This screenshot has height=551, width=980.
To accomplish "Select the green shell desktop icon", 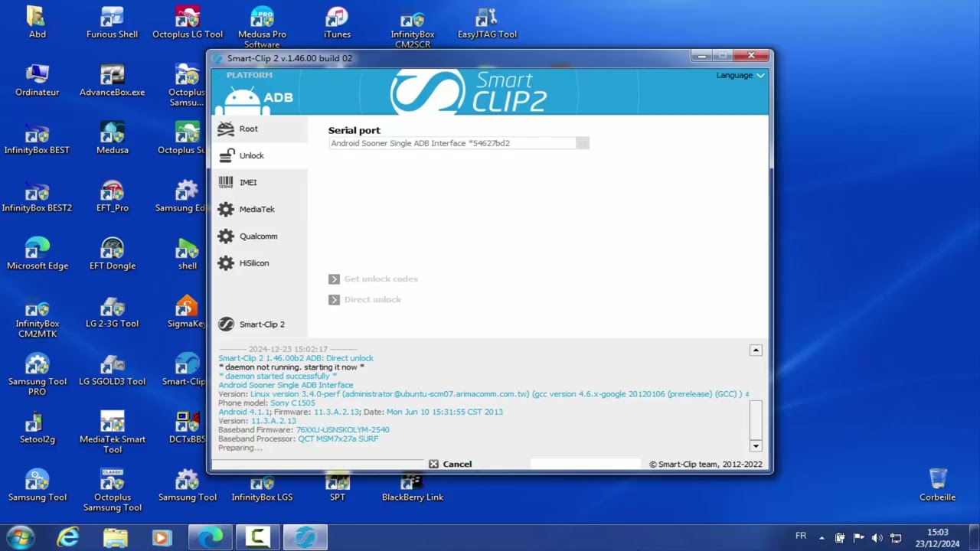I will pyautogui.click(x=188, y=254).
